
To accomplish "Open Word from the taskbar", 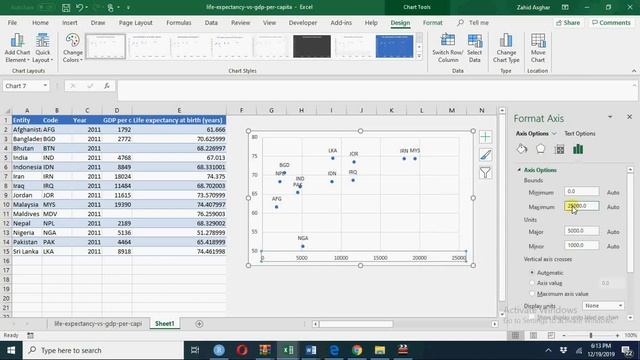I will [x=311, y=350].
